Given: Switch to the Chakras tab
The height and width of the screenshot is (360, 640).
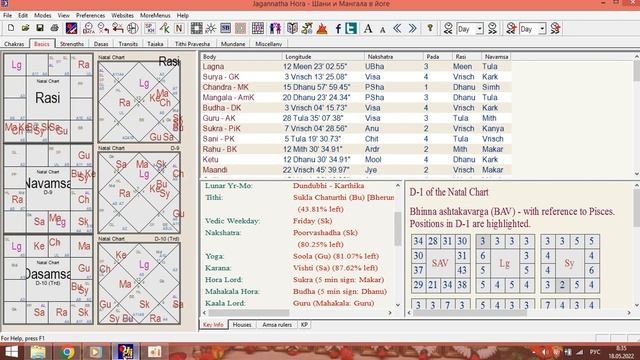Looking at the screenshot, I should click(x=14, y=44).
